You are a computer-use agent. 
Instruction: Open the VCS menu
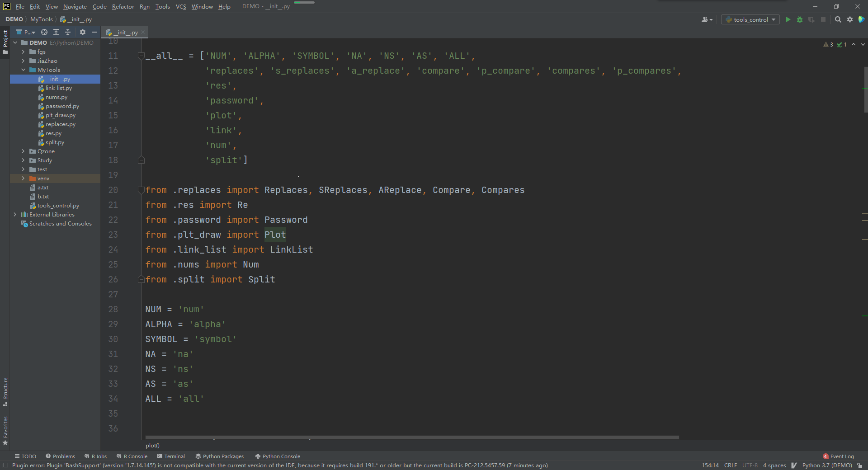(x=181, y=6)
